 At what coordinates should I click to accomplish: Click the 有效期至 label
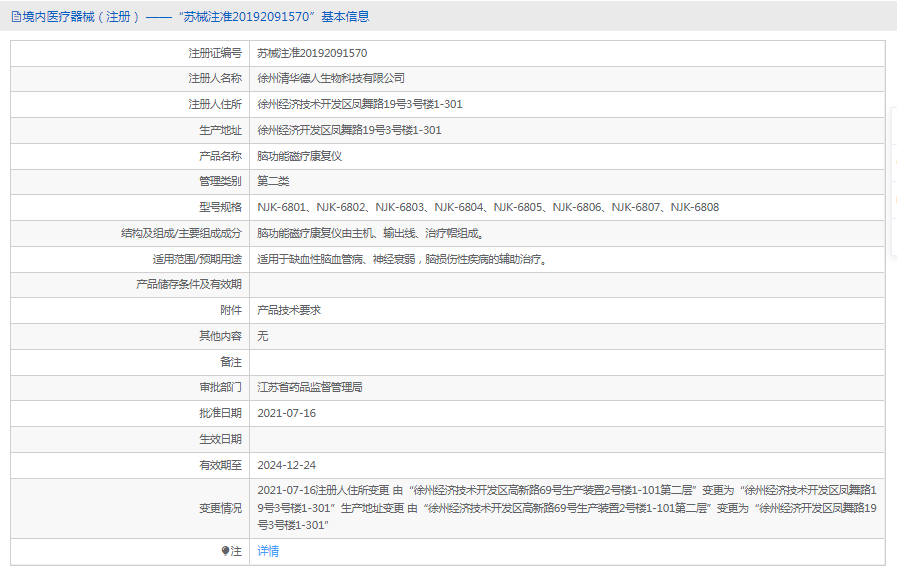[220, 465]
